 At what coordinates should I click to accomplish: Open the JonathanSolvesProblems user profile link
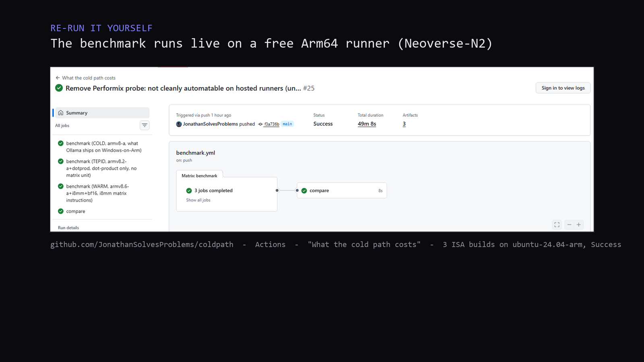click(x=210, y=124)
